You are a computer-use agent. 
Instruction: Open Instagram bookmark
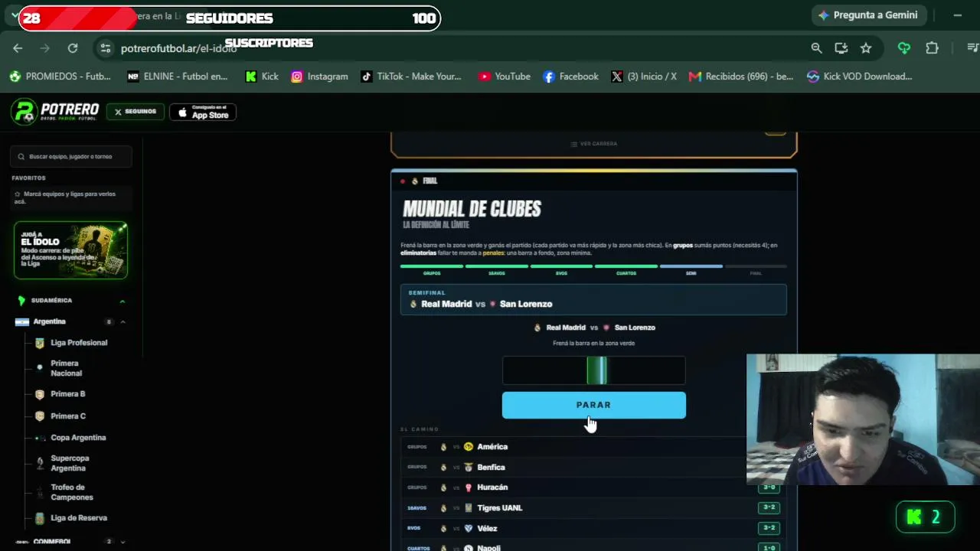click(x=320, y=77)
